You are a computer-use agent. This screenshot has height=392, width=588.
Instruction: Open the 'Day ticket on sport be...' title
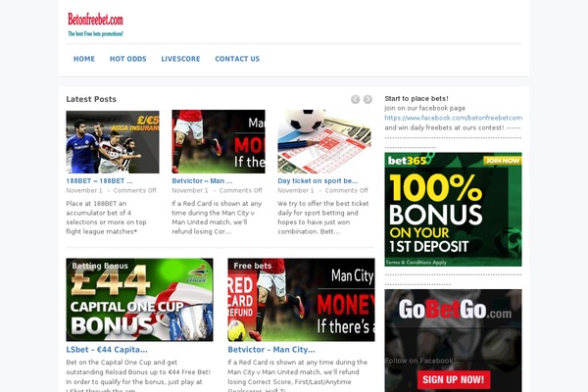[318, 180]
